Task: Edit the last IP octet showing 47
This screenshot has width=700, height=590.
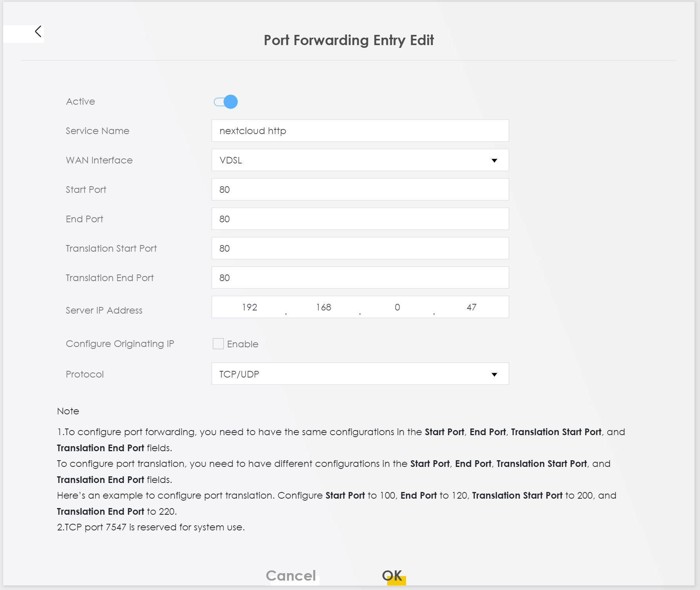Action: [471, 307]
